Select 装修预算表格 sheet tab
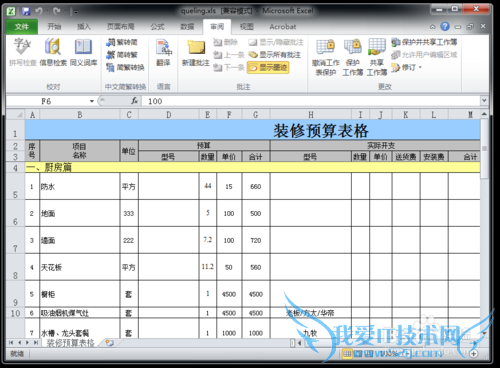 click(x=70, y=343)
